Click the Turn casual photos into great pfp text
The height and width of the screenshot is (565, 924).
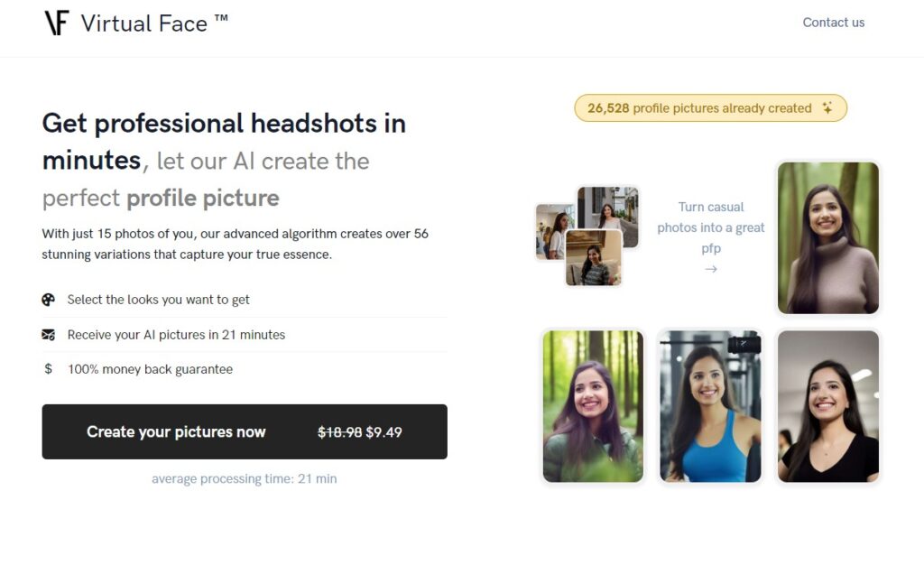pyautogui.click(x=711, y=227)
